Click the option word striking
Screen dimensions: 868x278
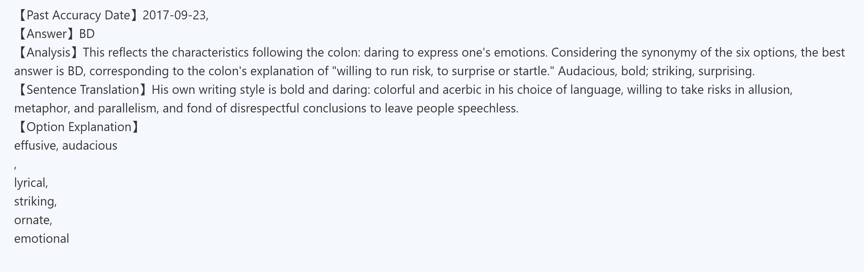[x=34, y=202]
